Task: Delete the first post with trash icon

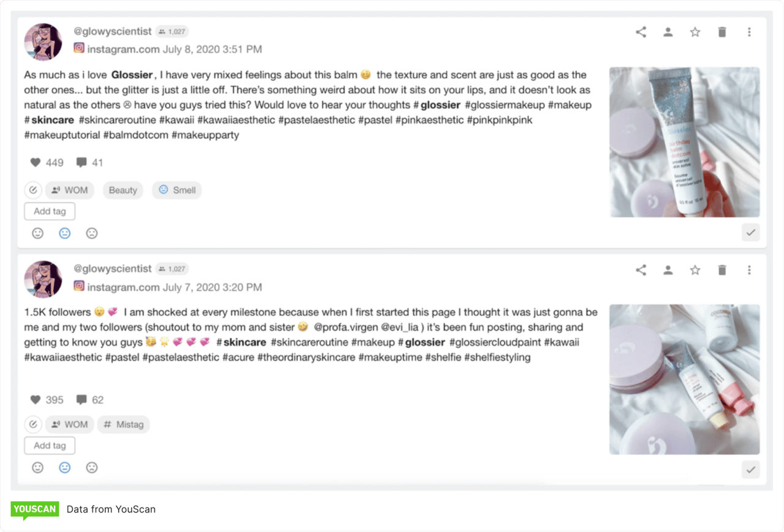Action: [722, 32]
